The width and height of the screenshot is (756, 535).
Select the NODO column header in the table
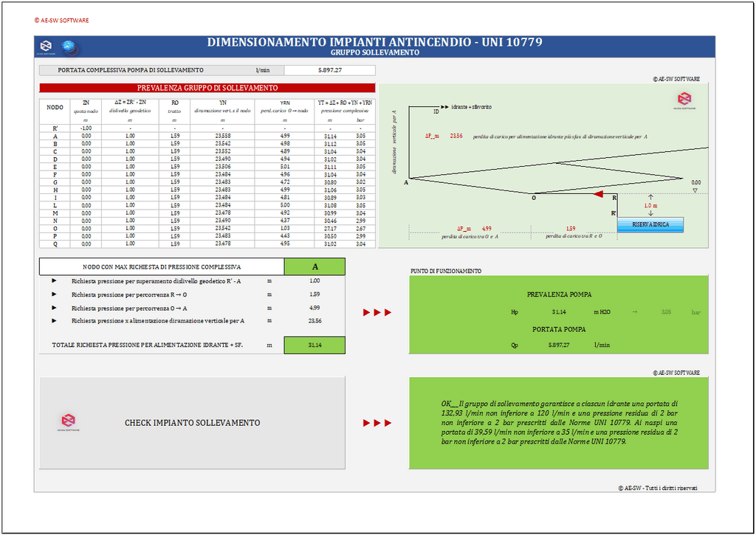(x=55, y=107)
